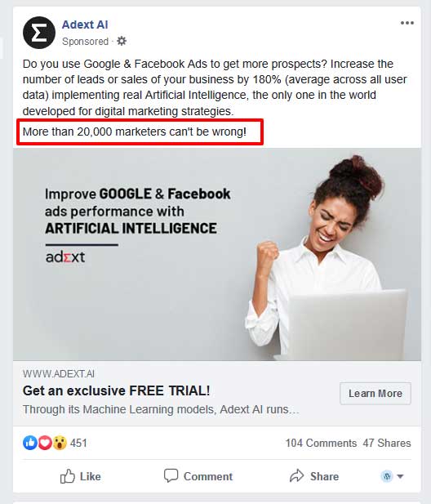This screenshot has width=431, height=504.
Task: Click the ad image with woman and laptop
Action: (217, 254)
